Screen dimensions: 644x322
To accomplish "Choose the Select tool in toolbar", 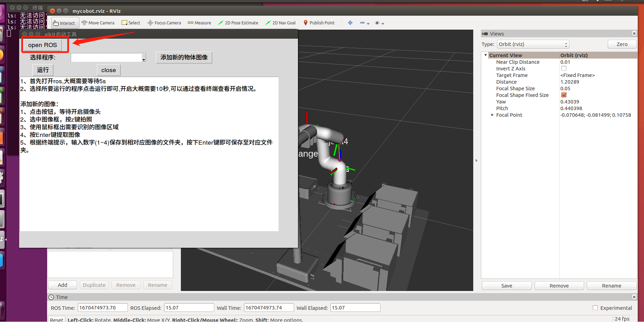I will point(131,23).
